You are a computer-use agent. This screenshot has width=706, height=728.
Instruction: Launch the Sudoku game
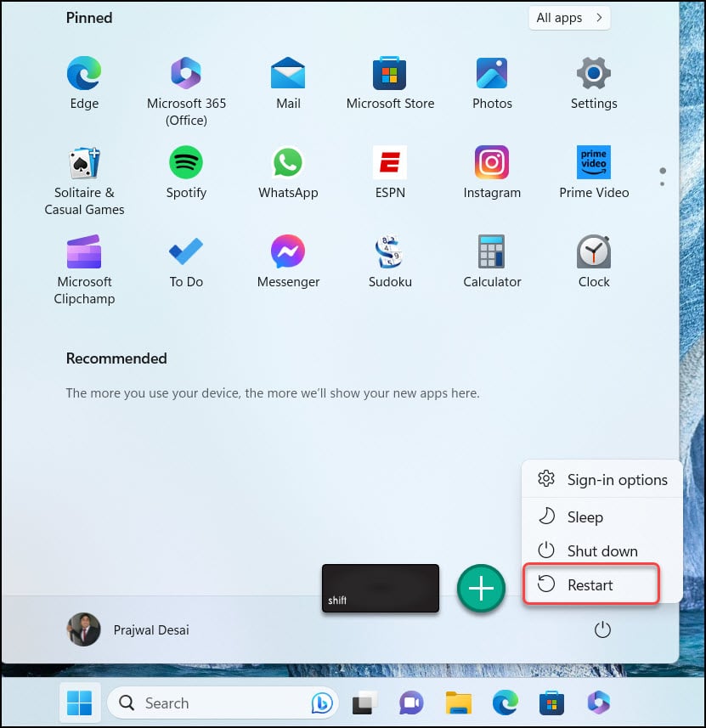(390, 262)
